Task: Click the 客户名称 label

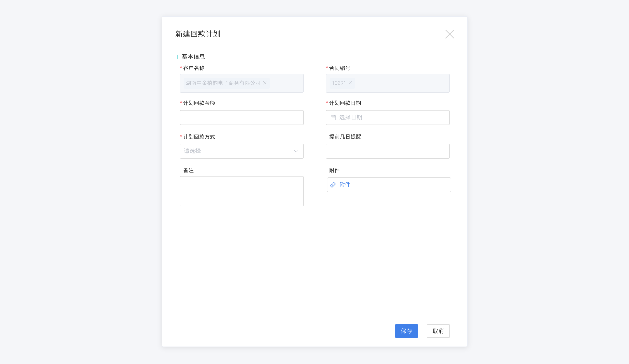Action: [x=194, y=68]
